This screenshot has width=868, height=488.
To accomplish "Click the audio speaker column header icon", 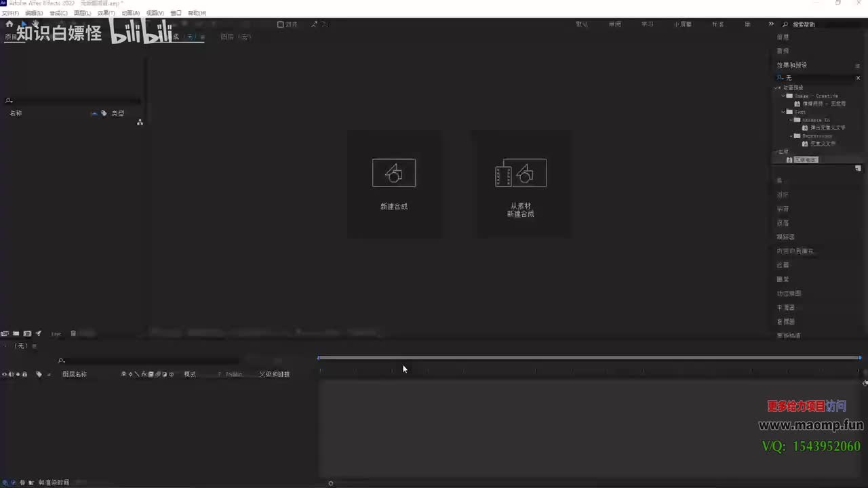I will pos(11,374).
